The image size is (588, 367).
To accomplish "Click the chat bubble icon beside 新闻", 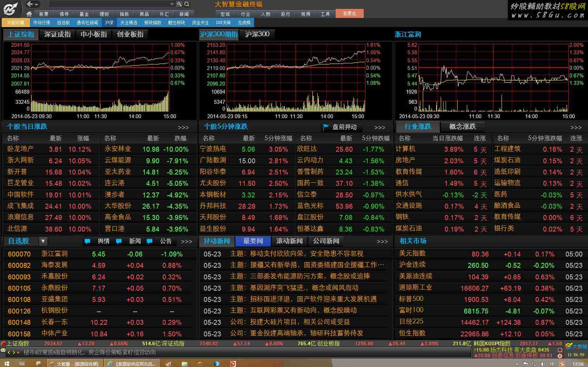I will [119, 241].
